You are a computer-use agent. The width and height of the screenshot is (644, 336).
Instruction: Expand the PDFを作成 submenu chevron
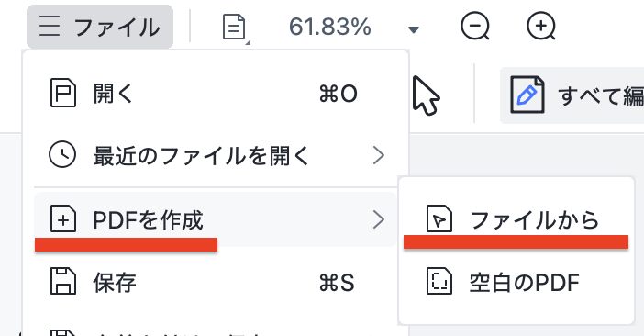click(378, 219)
